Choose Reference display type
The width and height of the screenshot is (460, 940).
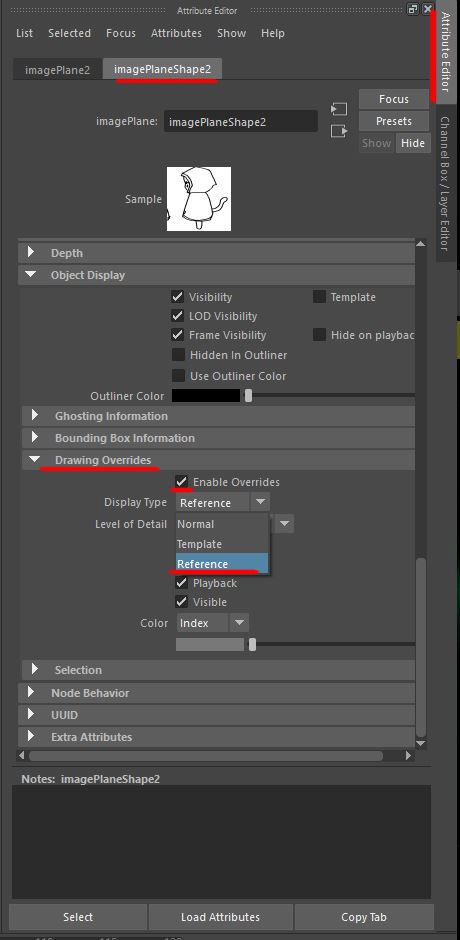point(222,564)
